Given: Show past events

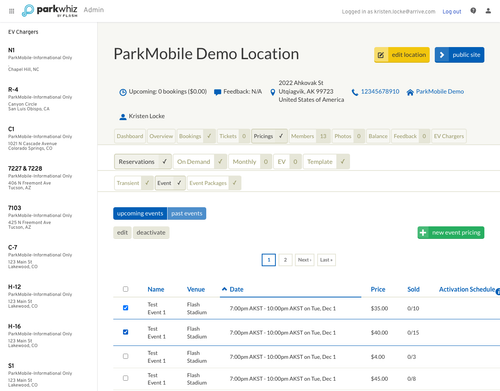Looking at the screenshot, I should (x=187, y=214).
